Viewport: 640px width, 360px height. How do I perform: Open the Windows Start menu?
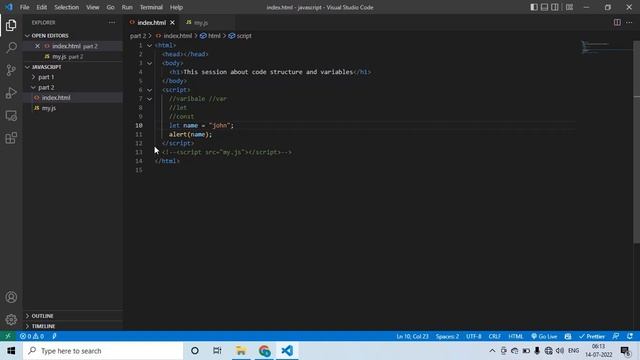(x=11, y=351)
